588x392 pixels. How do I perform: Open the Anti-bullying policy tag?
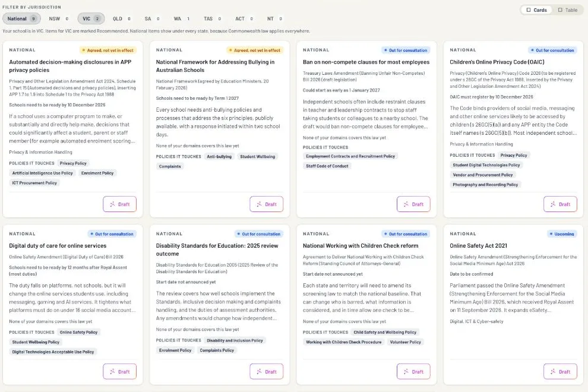(219, 156)
